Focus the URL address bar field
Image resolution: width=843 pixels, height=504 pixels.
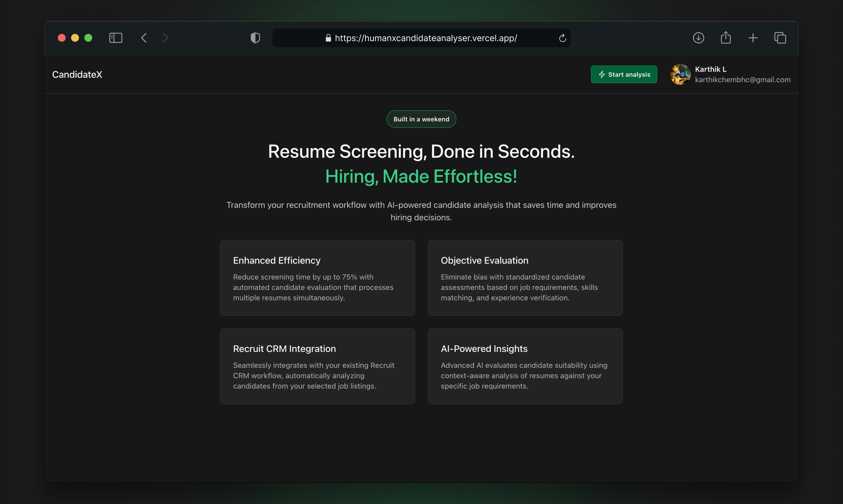tap(425, 38)
